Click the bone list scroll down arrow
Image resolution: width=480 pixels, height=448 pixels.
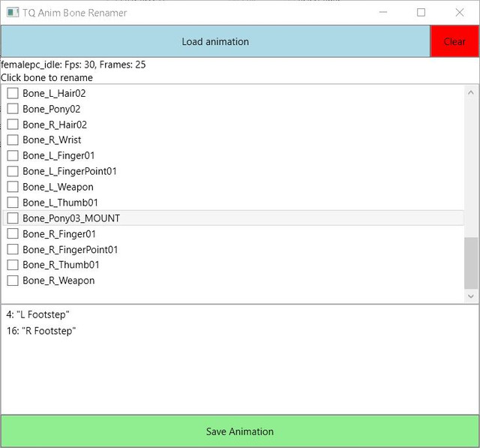[x=471, y=296]
